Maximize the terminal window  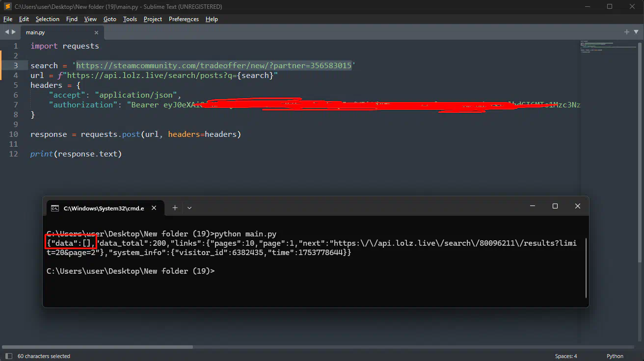tap(555, 206)
